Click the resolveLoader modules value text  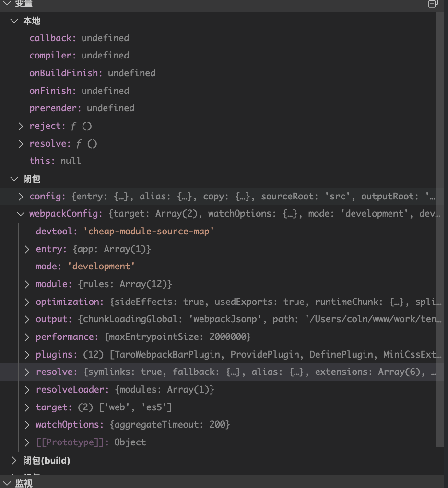pyautogui.click(x=165, y=390)
